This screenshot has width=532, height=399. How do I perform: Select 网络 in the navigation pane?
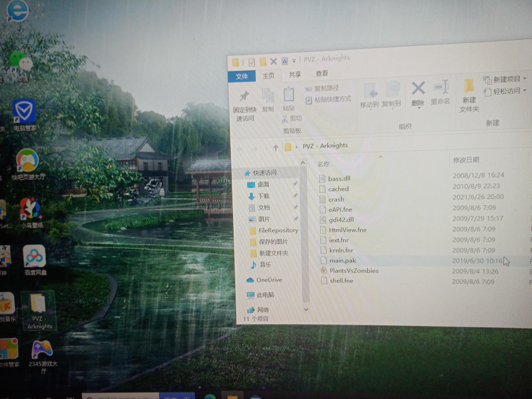pyautogui.click(x=258, y=310)
